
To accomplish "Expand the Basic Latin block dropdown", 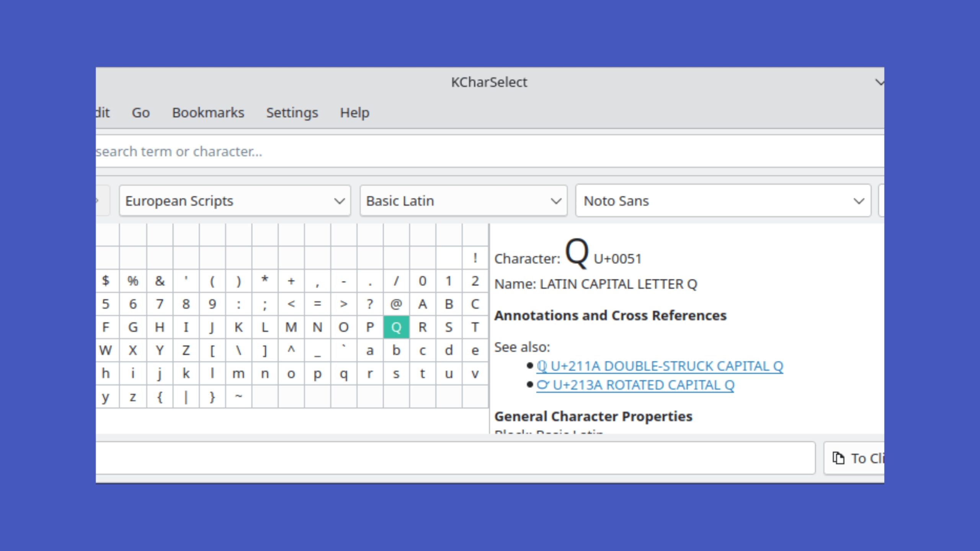I will [x=464, y=201].
